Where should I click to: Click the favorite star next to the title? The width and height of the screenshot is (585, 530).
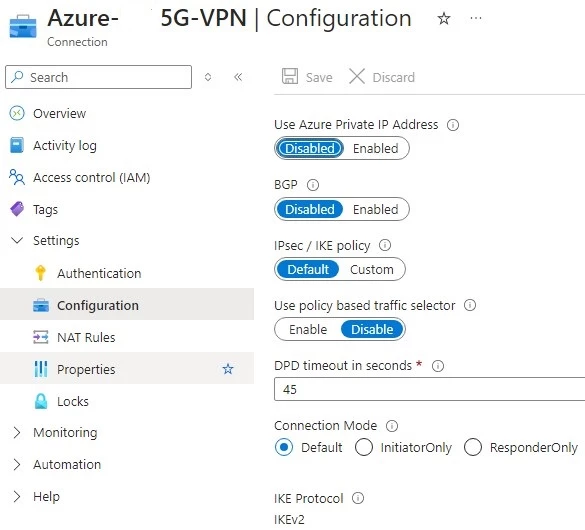click(x=444, y=18)
